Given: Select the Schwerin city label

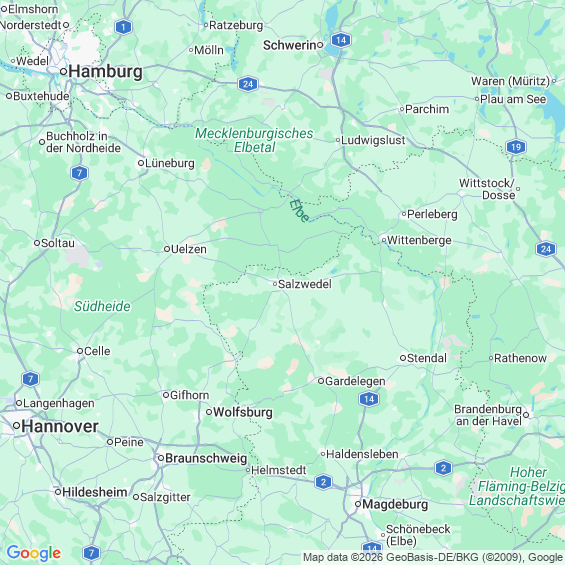Looking at the screenshot, I should [290, 45].
